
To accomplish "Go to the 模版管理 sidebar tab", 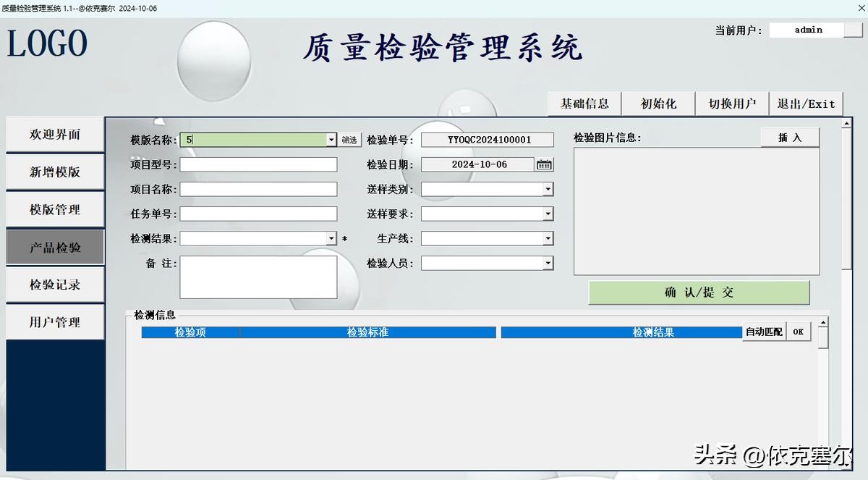I will click(55, 209).
